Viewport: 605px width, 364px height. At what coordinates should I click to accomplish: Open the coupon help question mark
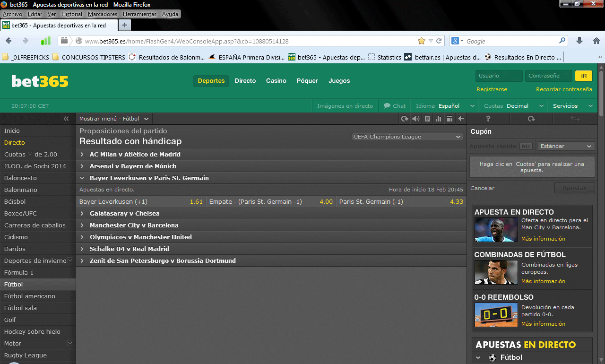(488, 119)
